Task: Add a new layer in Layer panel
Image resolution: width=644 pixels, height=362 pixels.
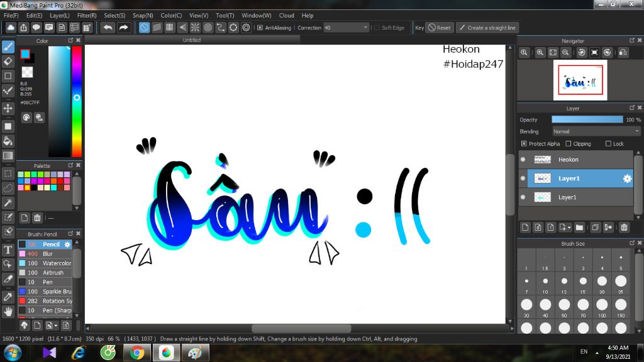Action: pos(525,228)
